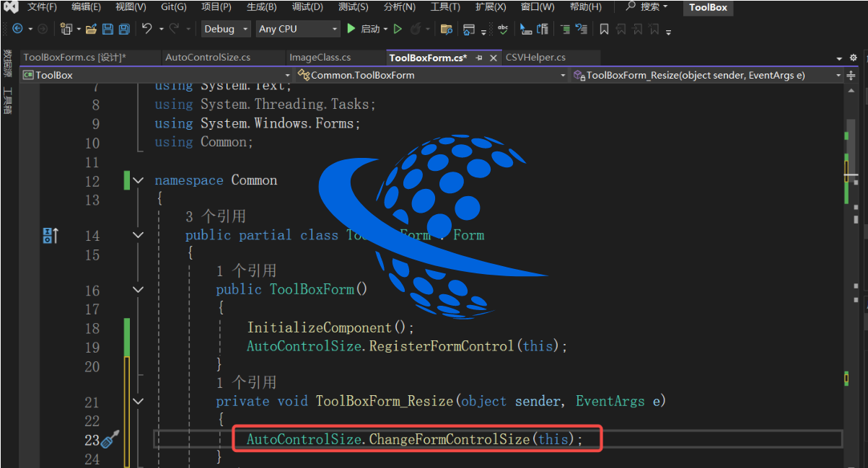Click the toggle bookmark icon
The image size is (868, 468).
[x=604, y=29]
